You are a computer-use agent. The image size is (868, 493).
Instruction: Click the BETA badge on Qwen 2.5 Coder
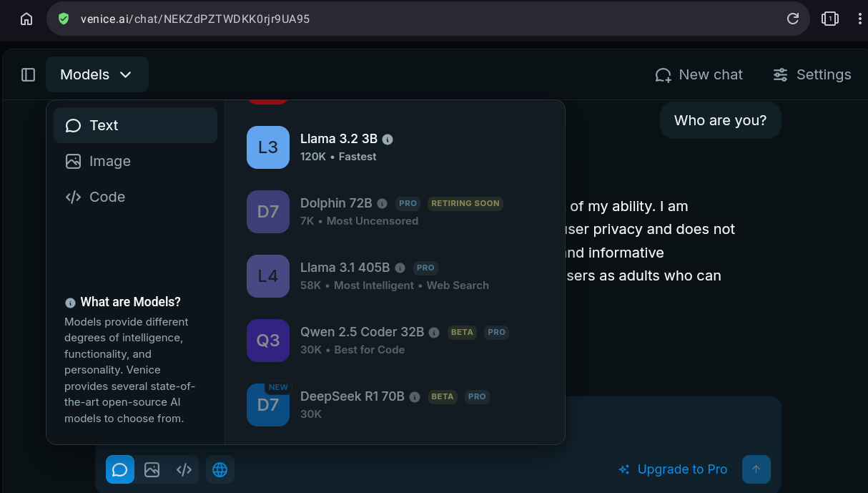click(x=462, y=332)
